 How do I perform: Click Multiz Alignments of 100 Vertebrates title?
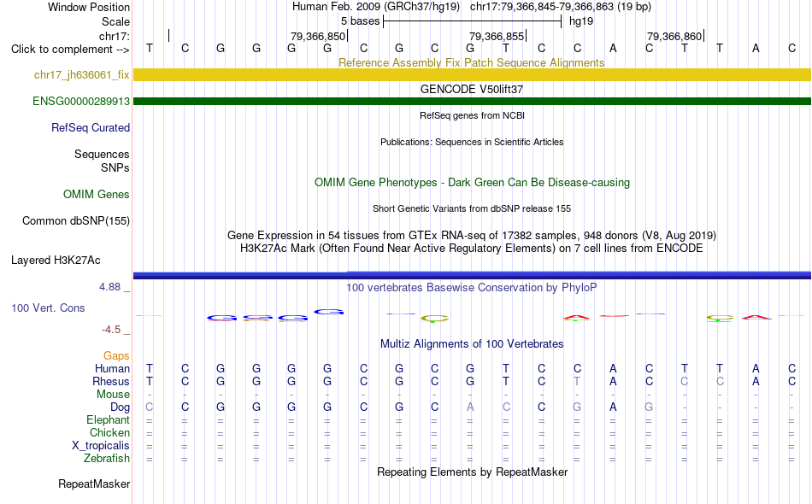[x=472, y=343]
